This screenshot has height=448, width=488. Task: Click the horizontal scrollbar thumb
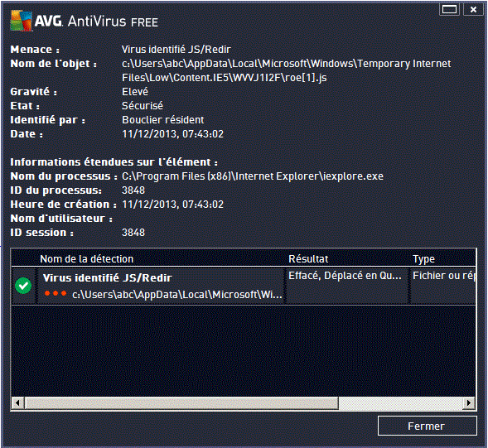[181, 403]
